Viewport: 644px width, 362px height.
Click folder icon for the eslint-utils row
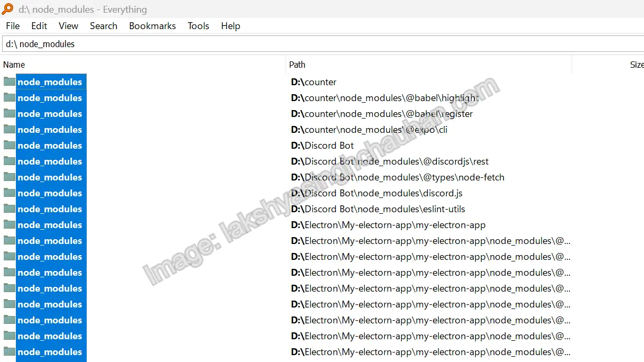[10, 209]
